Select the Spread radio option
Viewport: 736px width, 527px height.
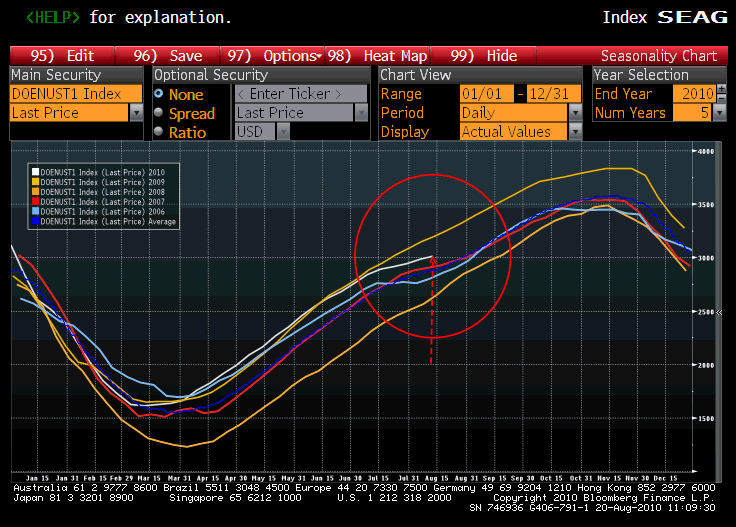(x=159, y=113)
